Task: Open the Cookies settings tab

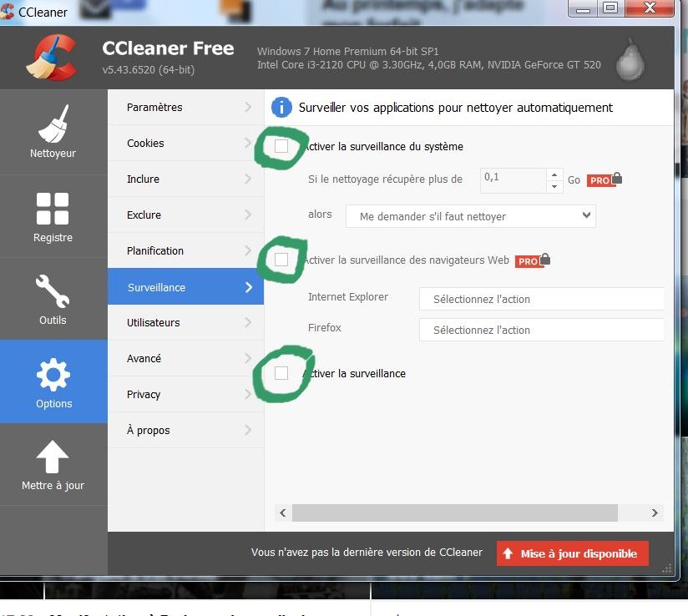Action: coord(185,143)
